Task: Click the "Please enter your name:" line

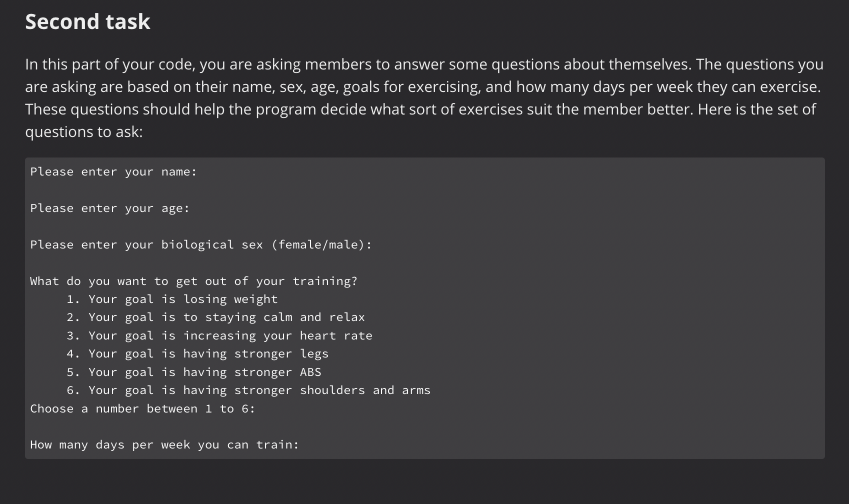Action: 113,172
